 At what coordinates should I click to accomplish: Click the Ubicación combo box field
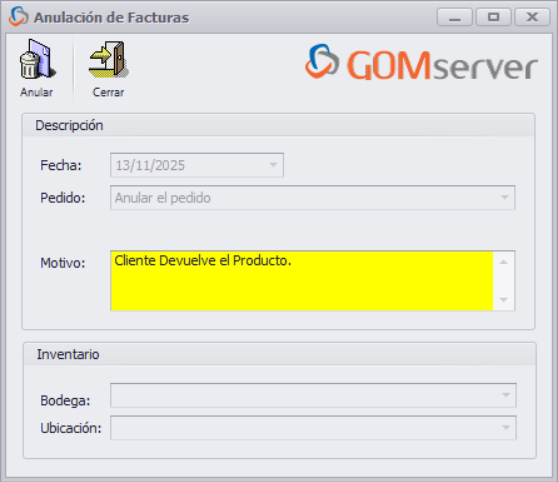coord(313,428)
